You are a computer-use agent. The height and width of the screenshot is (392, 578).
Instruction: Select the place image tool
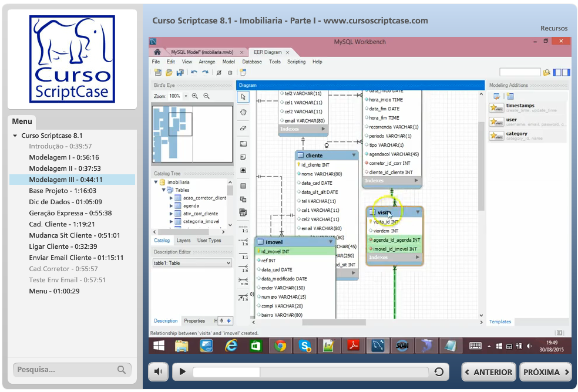[x=243, y=170]
